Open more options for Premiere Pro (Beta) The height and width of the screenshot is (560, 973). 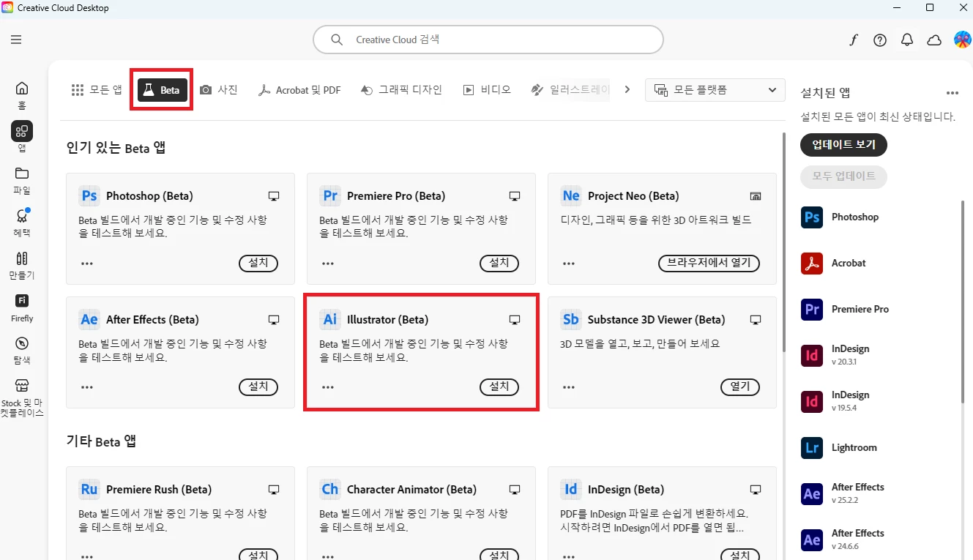click(x=328, y=264)
